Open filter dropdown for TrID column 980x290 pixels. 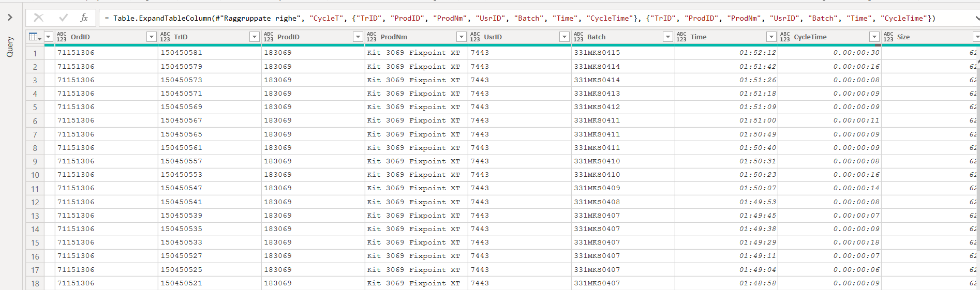pyautogui.click(x=255, y=37)
